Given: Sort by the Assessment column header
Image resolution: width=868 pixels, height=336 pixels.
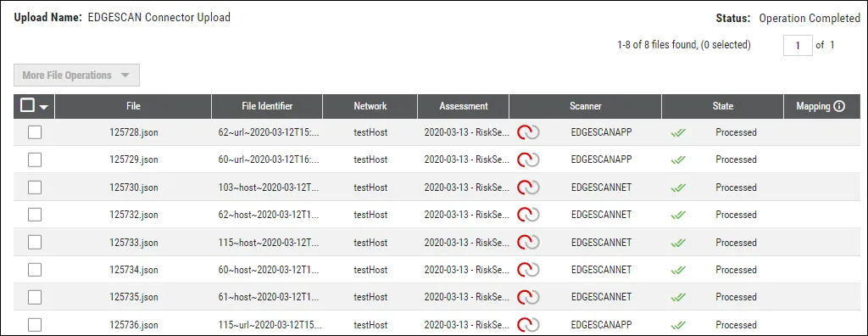Looking at the screenshot, I should [464, 106].
